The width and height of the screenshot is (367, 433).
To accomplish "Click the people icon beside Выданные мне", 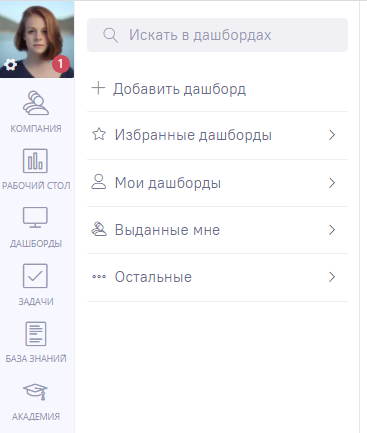I will [x=99, y=229].
